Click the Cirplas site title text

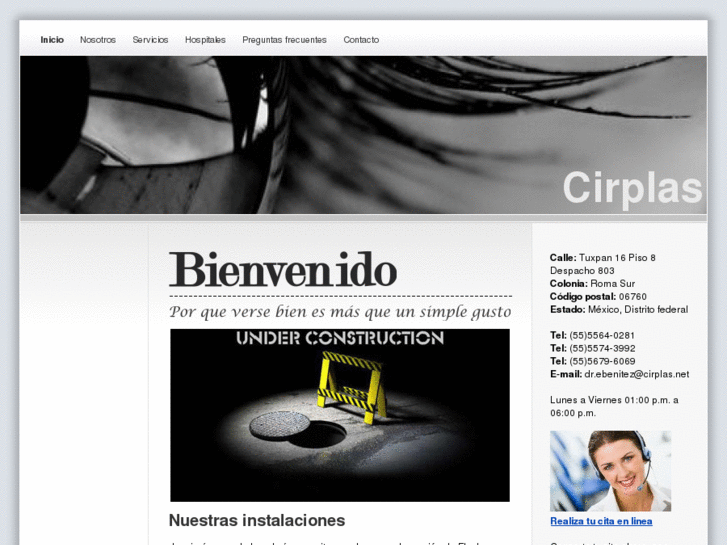pyautogui.click(x=632, y=188)
